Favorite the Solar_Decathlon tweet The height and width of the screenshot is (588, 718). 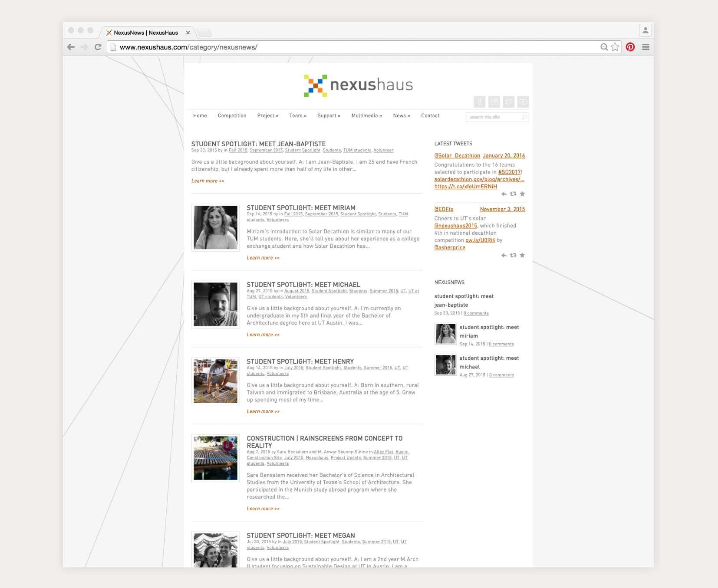click(x=522, y=194)
